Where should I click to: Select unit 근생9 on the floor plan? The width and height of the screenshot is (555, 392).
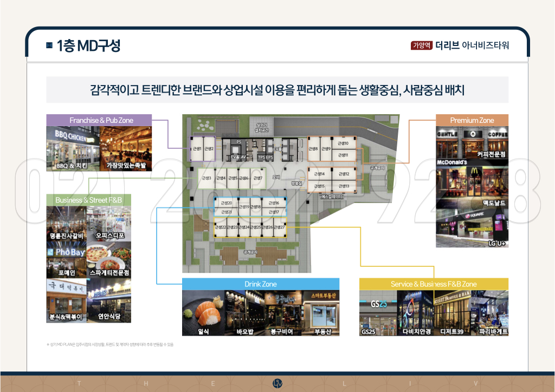(x=326, y=149)
